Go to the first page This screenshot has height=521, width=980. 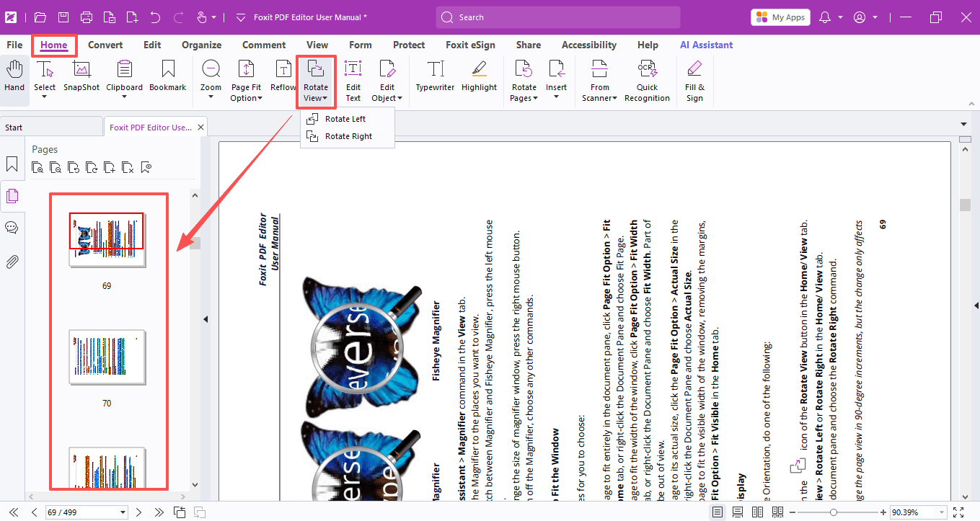pyautogui.click(x=14, y=512)
